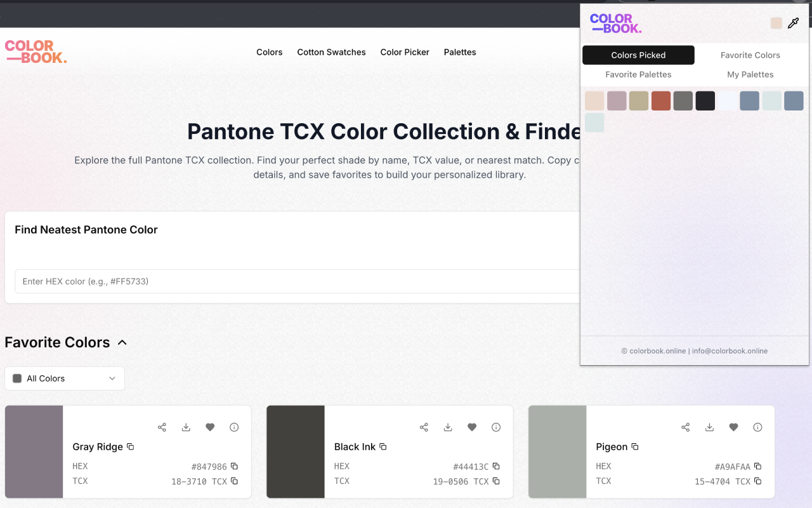This screenshot has height=508, width=812.
Task: Copy Black Ink TCX code
Action: pyautogui.click(x=496, y=481)
